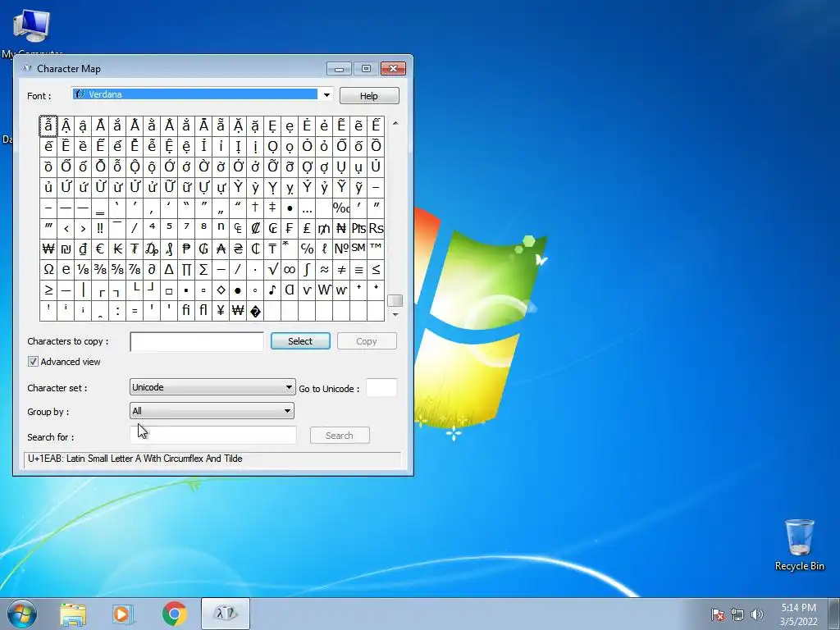Screen dimensions: 840x630
Task: Click the Character Map taskbar button
Action: 226,614
